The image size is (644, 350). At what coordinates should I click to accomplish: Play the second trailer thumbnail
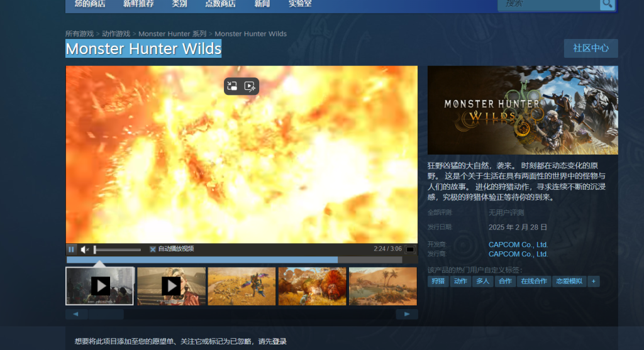(171, 286)
